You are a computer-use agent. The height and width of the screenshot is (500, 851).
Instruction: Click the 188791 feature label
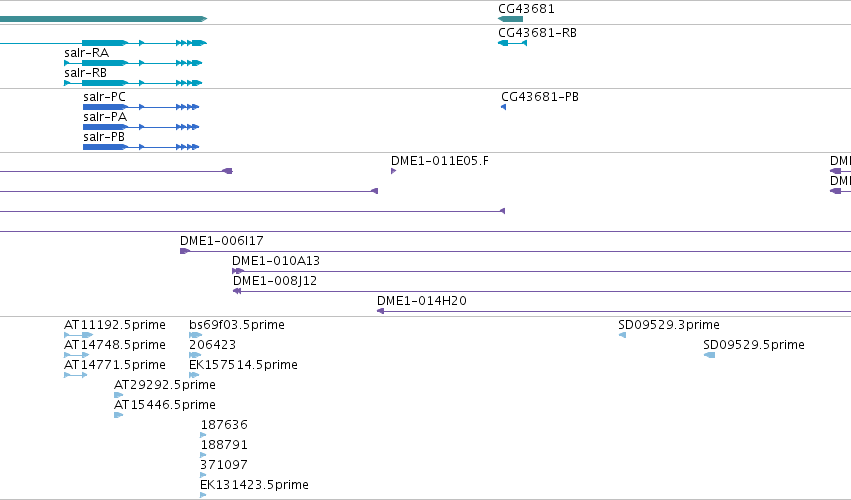(224, 445)
